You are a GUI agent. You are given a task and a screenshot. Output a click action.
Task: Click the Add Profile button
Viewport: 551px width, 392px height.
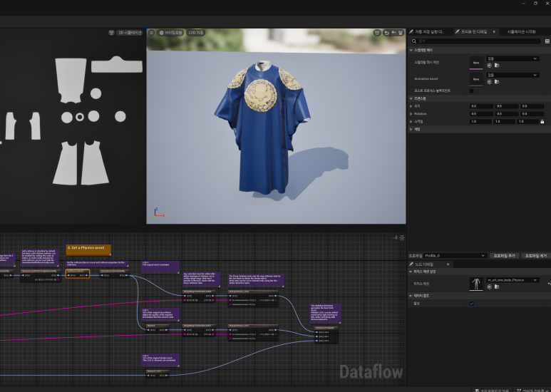(504, 256)
